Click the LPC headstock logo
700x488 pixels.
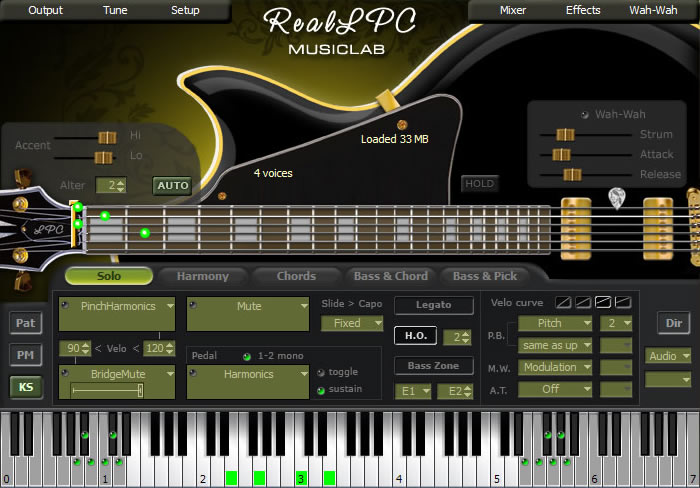coord(49,229)
